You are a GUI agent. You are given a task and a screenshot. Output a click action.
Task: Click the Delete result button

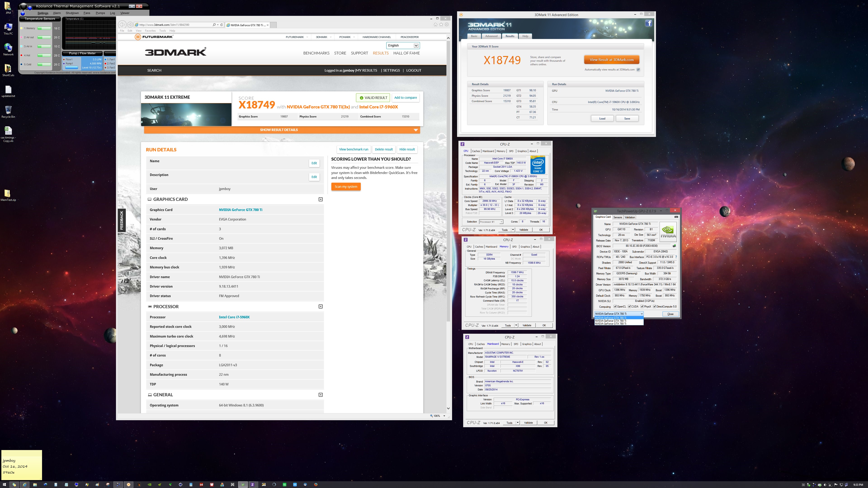384,149
